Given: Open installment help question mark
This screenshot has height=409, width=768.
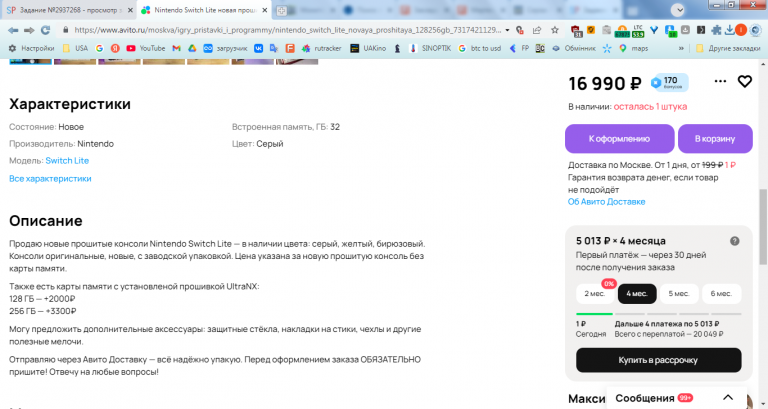Looking at the screenshot, I should [x=734, y=241].
